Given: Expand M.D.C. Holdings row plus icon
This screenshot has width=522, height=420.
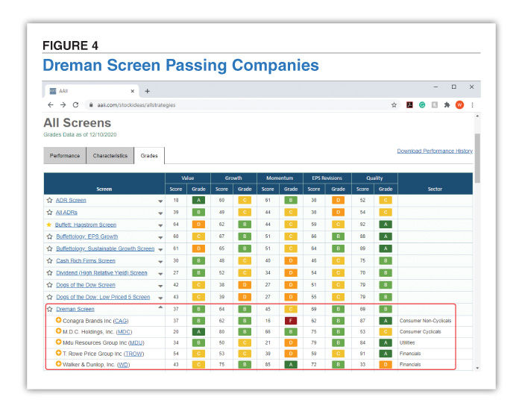Looking at the screenshot, I should (x=58, y=331).
